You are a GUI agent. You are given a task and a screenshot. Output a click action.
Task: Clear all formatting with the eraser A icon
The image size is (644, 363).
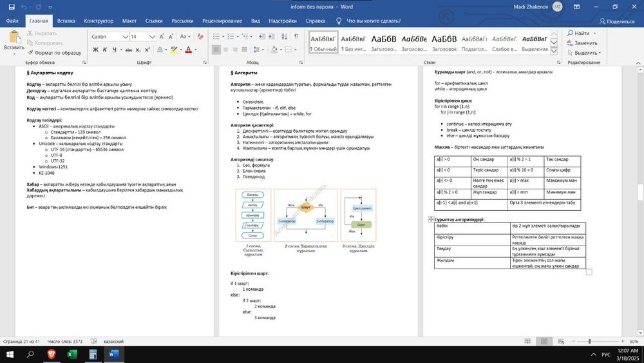coord(200,37)
